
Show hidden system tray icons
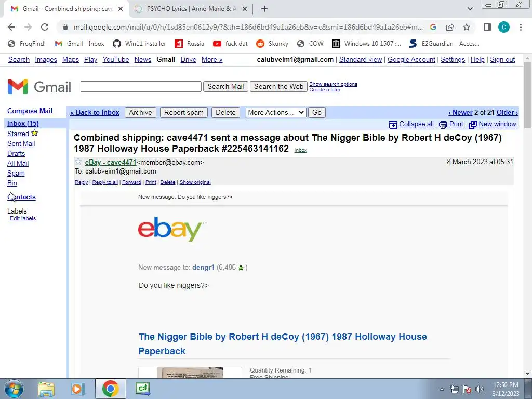442,389
